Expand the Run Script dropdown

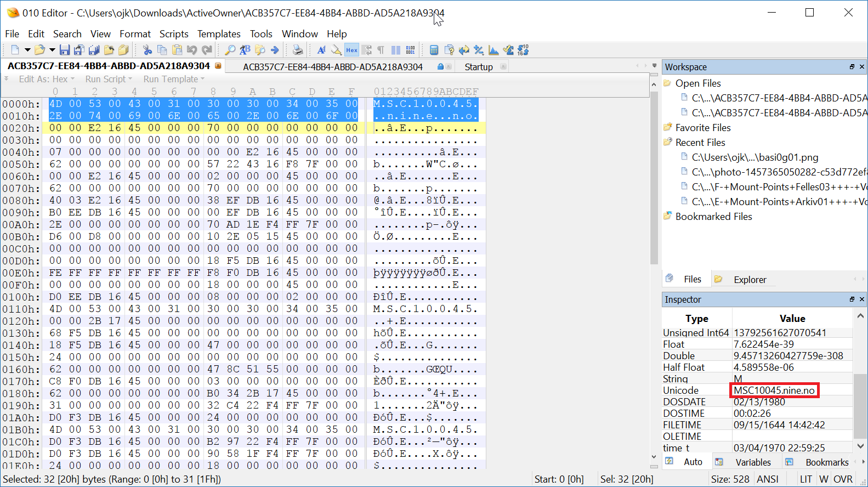(109, 79)
